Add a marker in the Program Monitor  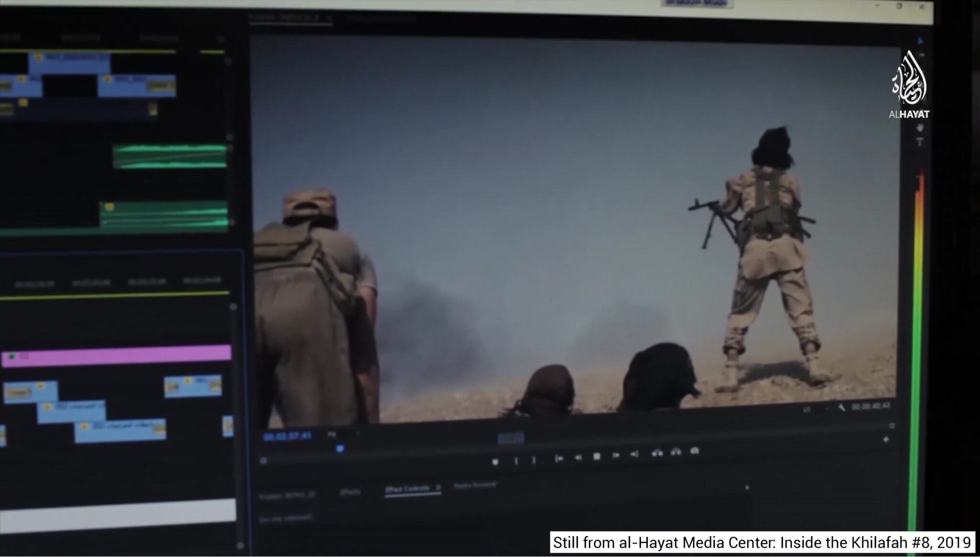click(495, 462)
